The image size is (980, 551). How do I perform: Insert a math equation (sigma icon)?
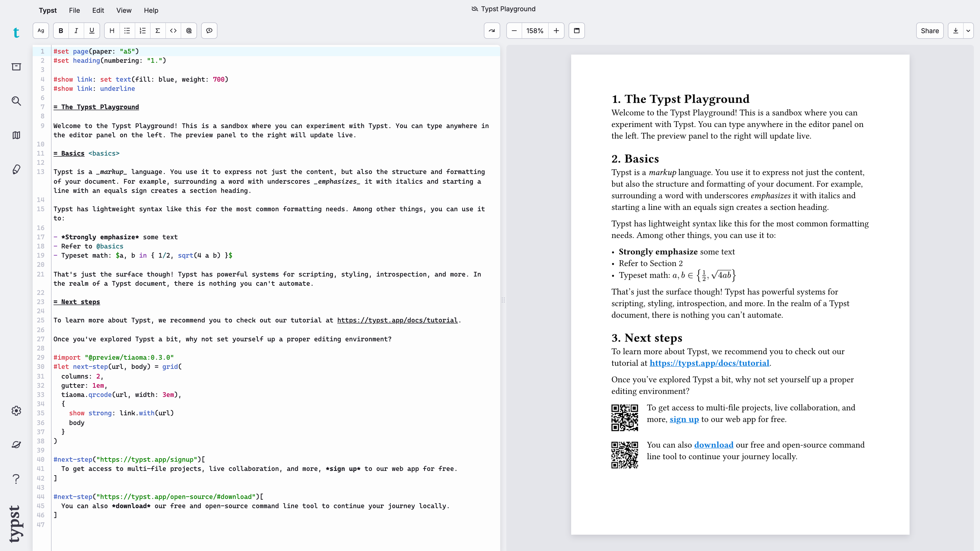click(x=158, y=31)
